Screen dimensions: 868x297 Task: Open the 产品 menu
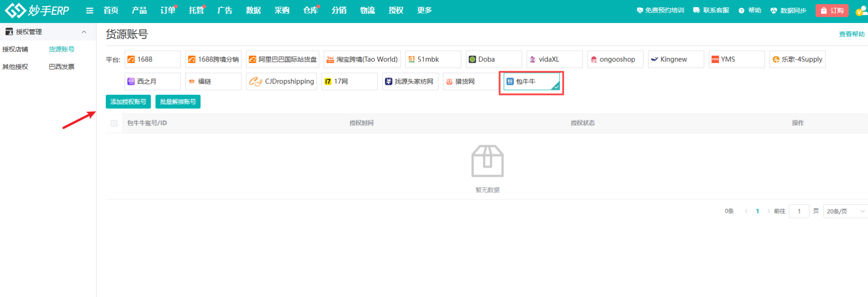[139, 10]
